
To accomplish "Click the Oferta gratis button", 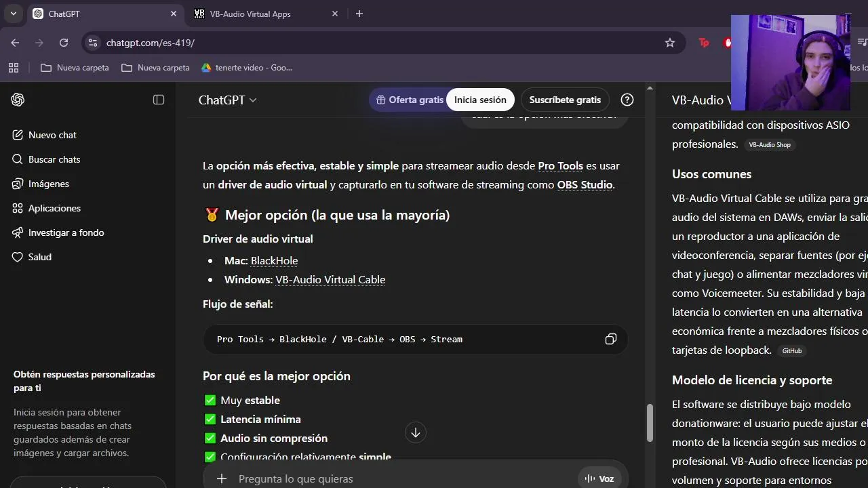I will click(410, 100).
